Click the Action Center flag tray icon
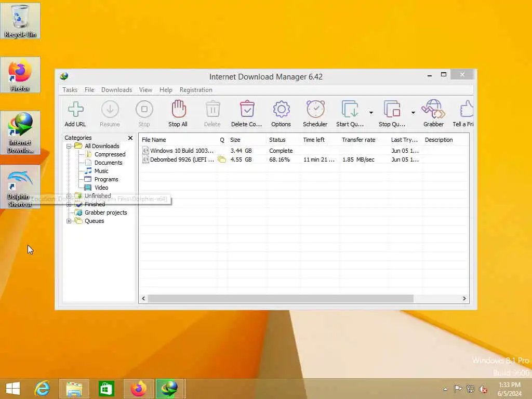This screenshot has height=399, width=532. click(x=458, y=389)
